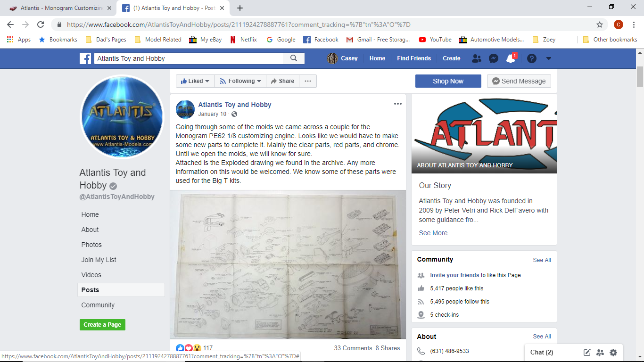The width and height of the screenshot is (644, 362).
Task: Open new browser tab
Action: (x=240, y=8)
